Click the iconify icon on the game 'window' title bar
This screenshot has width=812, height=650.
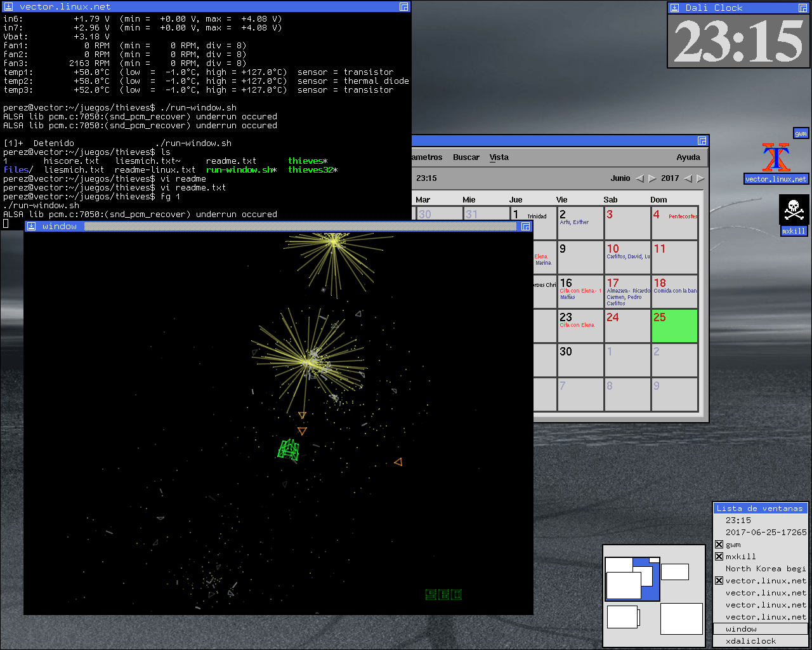31,226
